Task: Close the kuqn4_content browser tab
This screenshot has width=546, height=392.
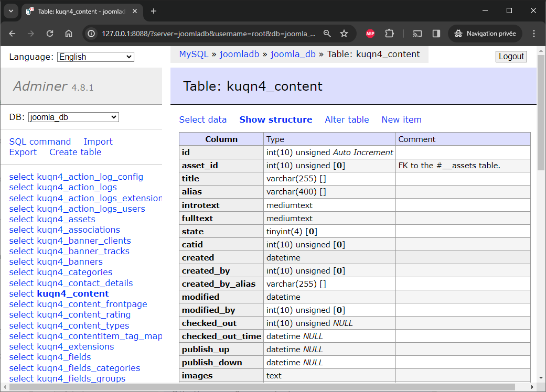Action: (135, 11)
